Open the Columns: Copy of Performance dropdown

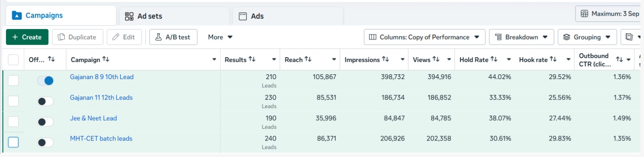coord(424,37)
